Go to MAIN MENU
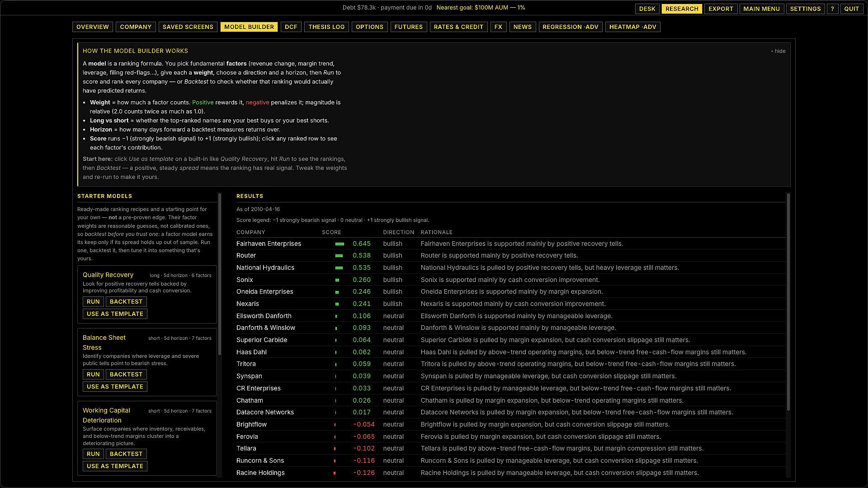This screenshot has height=488, width=868. coord(761,9)
